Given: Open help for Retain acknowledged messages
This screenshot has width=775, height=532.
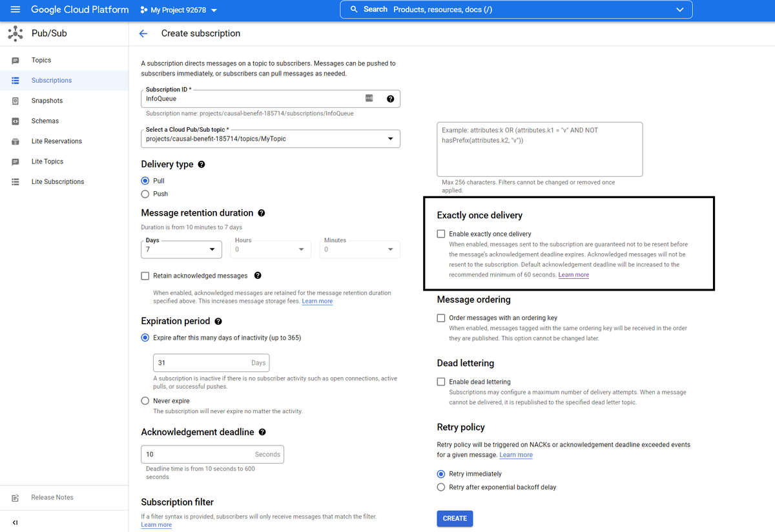Looking at the screenshot, I should pos(258,276).
